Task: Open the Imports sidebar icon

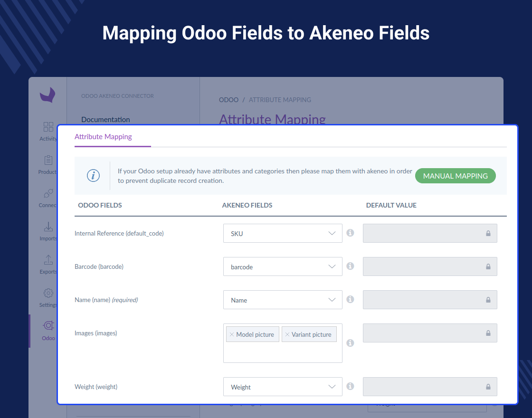Action: pyautogui.click(x=48, y=227)
